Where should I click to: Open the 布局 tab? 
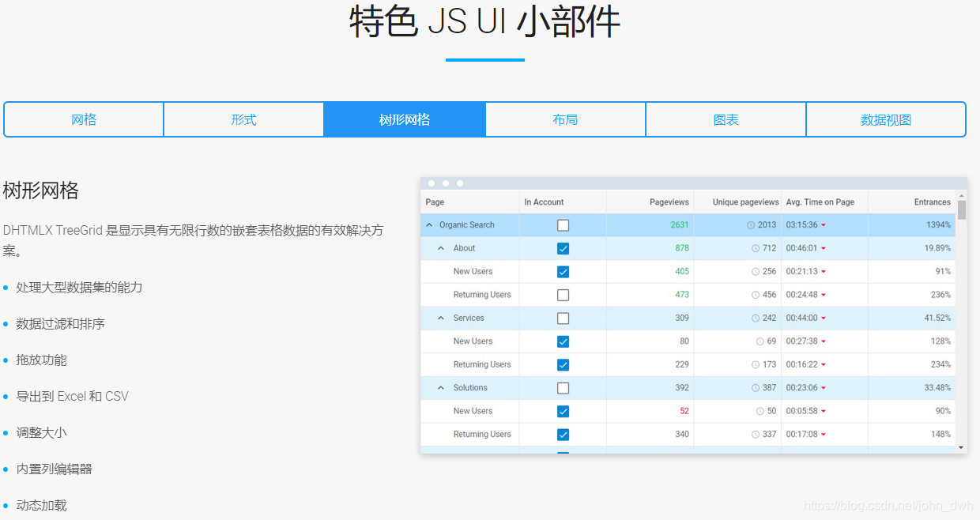tap(565, 119)
